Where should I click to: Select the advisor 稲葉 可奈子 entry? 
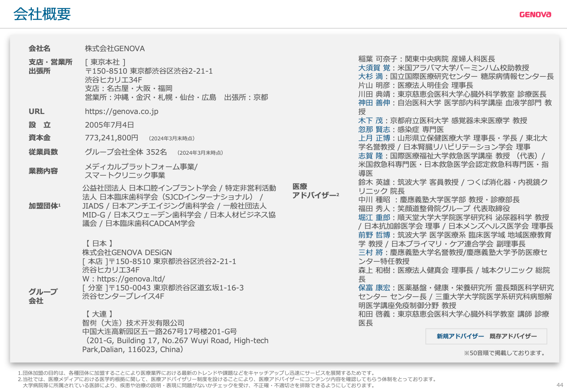coord(427,59)
